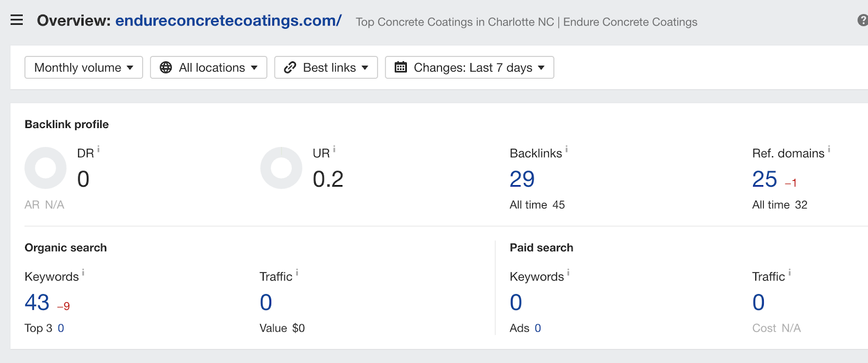Click the Cost N/A text
Image resolution: width=868 pixels, height=363 pixels.
tap(776, 328)
